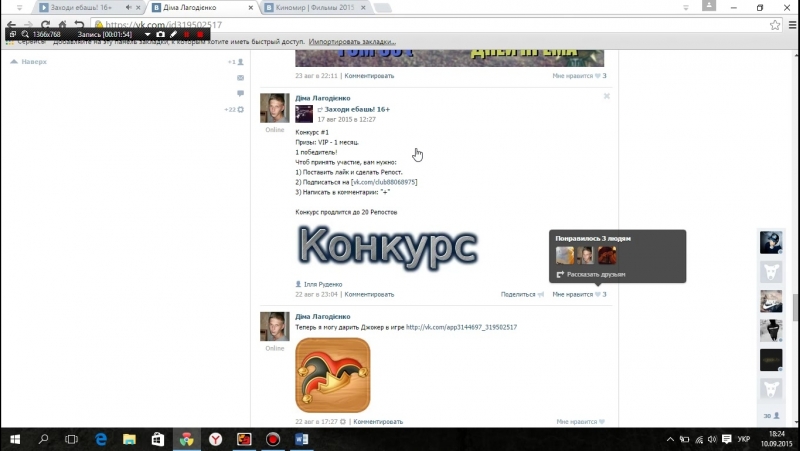Open 'Ілля Руденко' profile link

tap(323, 284)
